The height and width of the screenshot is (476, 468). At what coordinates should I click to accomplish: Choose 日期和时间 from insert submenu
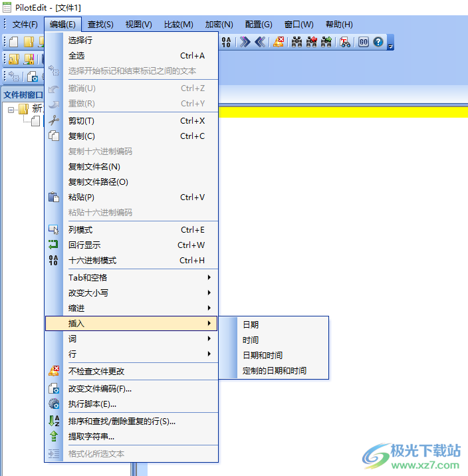pos(273,355)
